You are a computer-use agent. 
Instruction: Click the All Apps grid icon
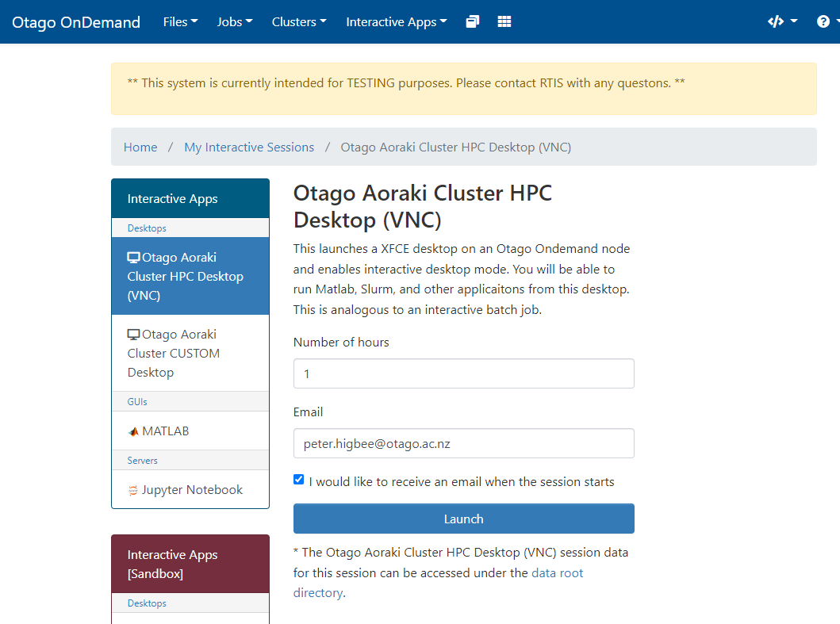504,22
